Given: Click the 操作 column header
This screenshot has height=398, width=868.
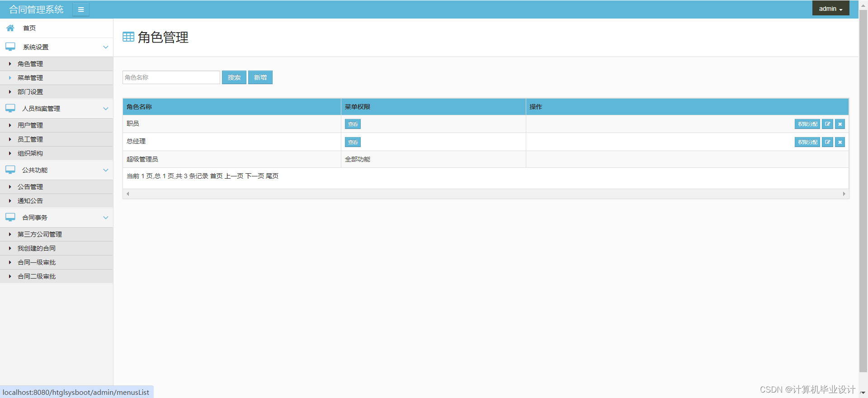Looking at the screenshot, I should tap(687, 107).
